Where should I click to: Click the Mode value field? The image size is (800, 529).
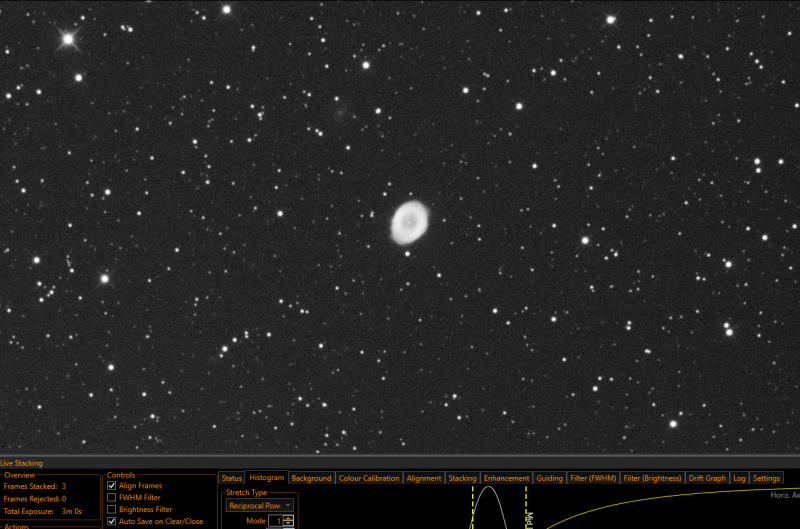pos(276,521)
